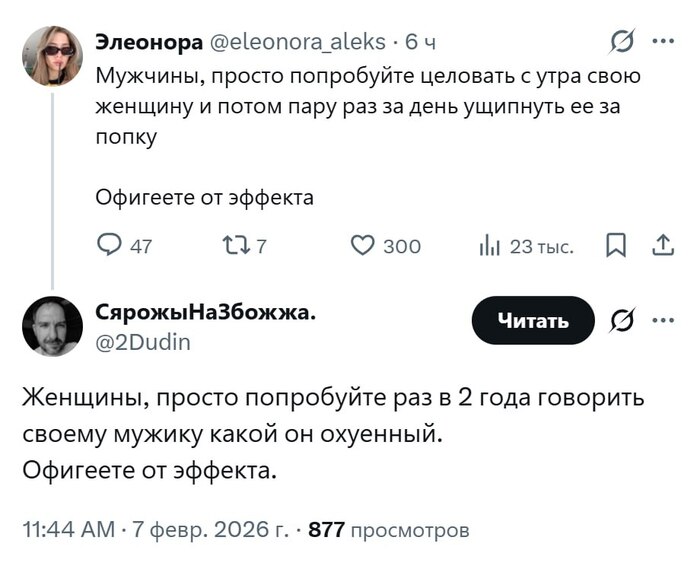
Task: Open view analytics showing 23 тыс.
Action: [489, 246]
